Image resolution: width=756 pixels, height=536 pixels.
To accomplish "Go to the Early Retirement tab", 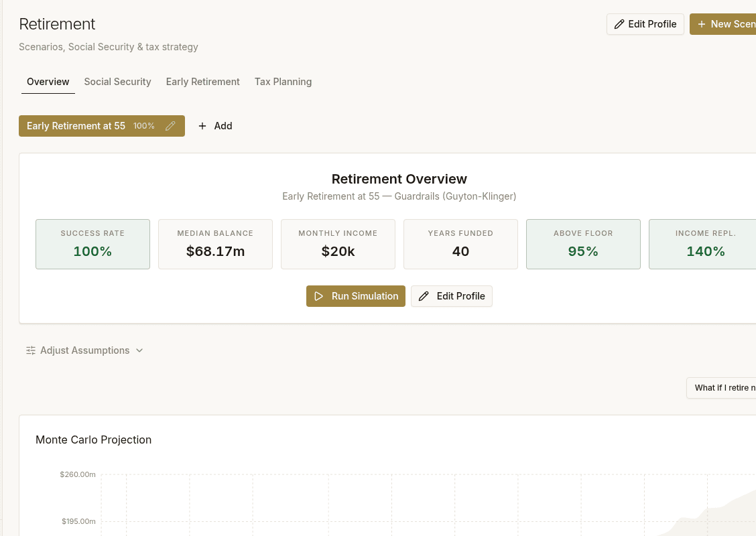I will click(x=202, y=82).
